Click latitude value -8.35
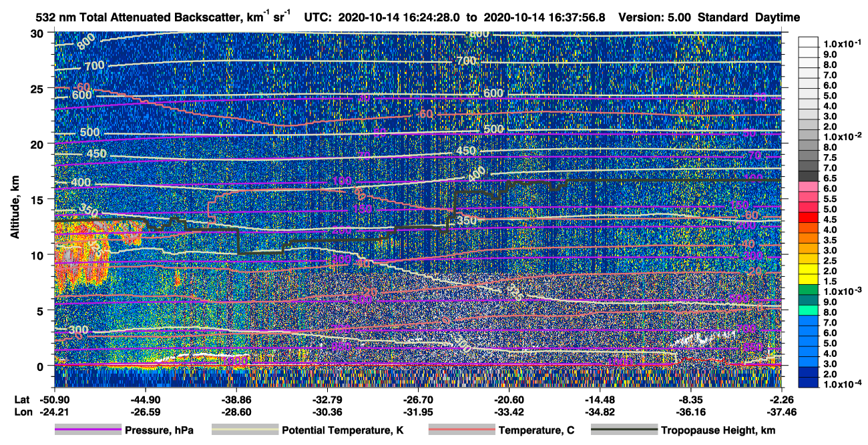Screen dimensions: 868x445 (x=690, y=401)
